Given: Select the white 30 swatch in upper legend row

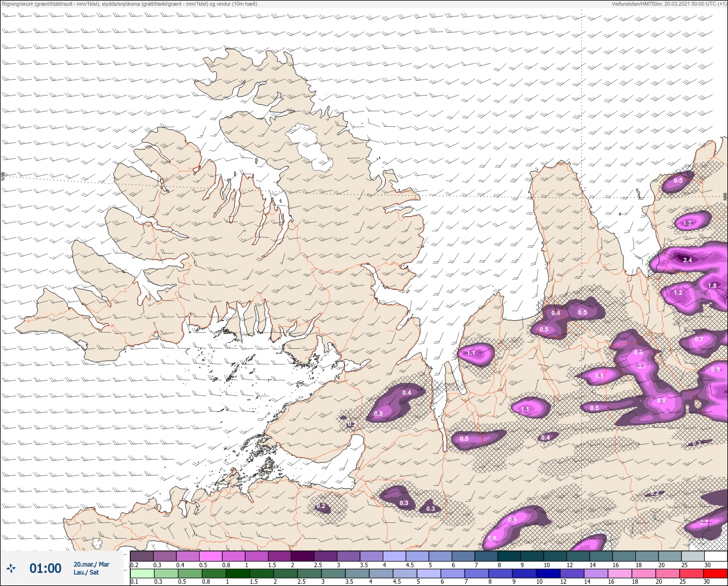Looking at the screenshot, I should 715,556.
